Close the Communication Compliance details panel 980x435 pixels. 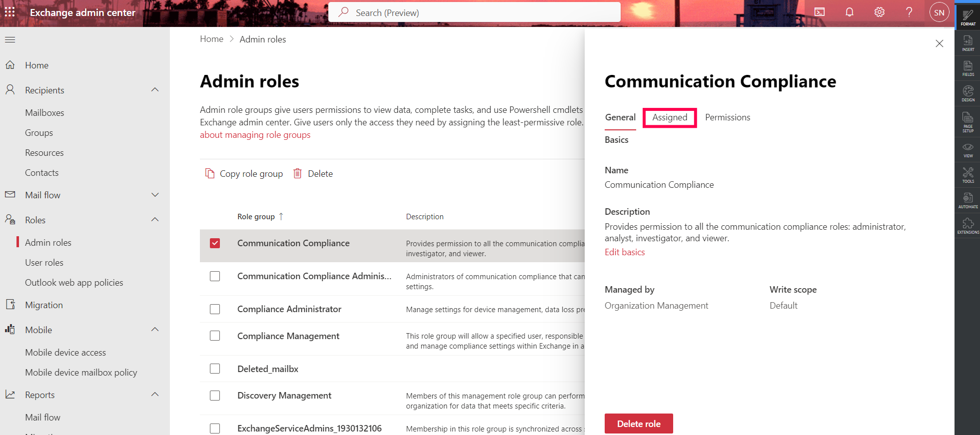coord(940,43)
